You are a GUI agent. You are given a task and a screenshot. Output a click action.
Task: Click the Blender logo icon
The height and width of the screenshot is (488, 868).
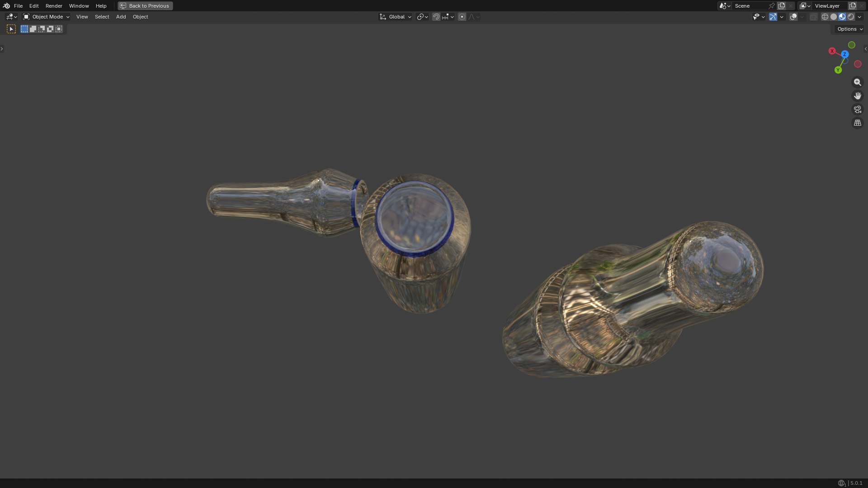click(6, 6)
